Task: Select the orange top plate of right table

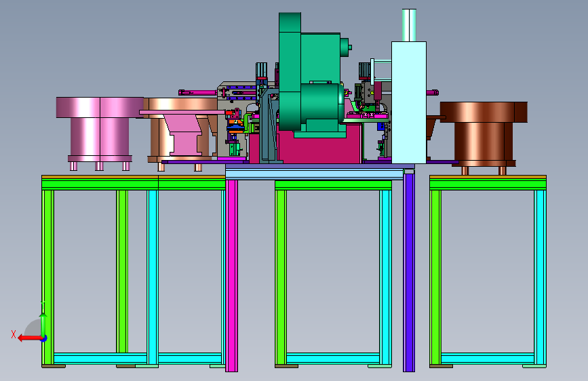Action: 488,177
